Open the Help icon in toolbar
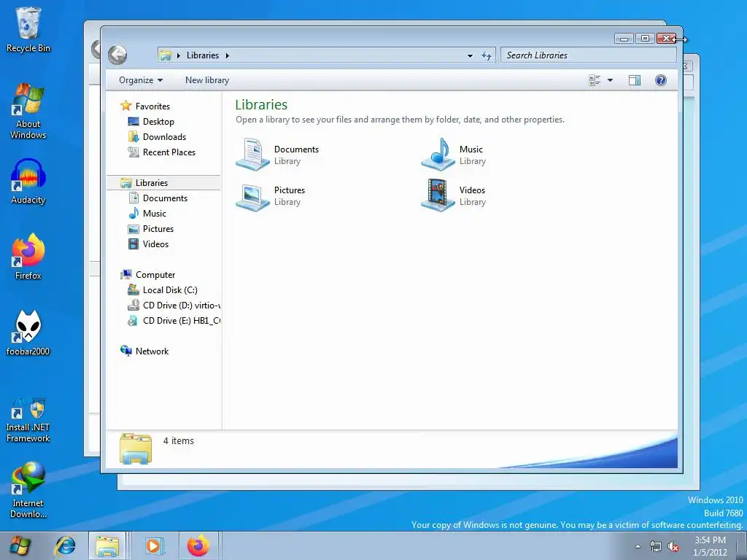 660,80
